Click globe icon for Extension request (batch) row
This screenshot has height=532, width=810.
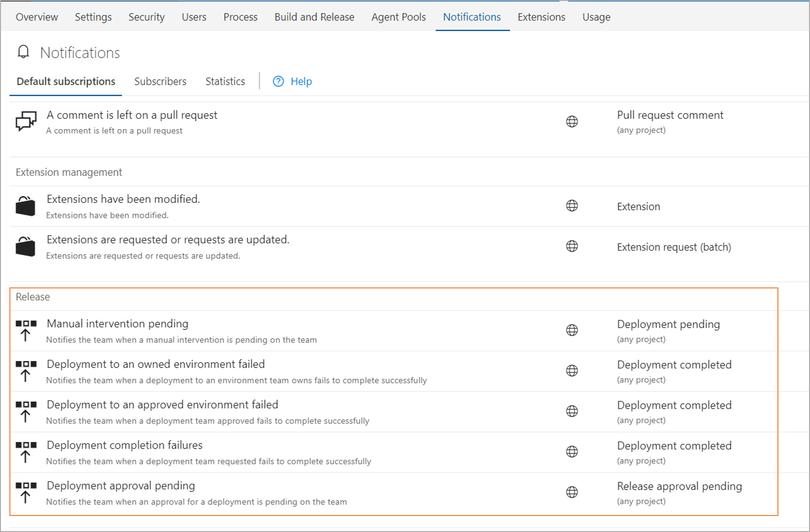[572, 246]
